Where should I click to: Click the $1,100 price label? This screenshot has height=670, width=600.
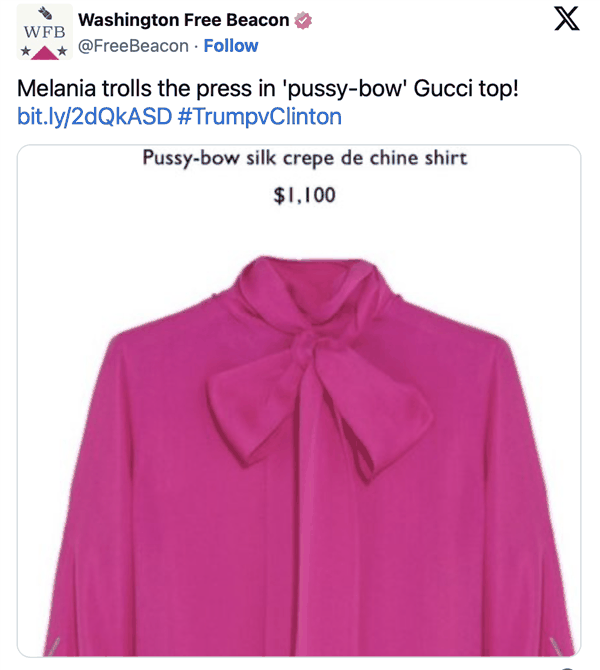[x=304, y=195]
